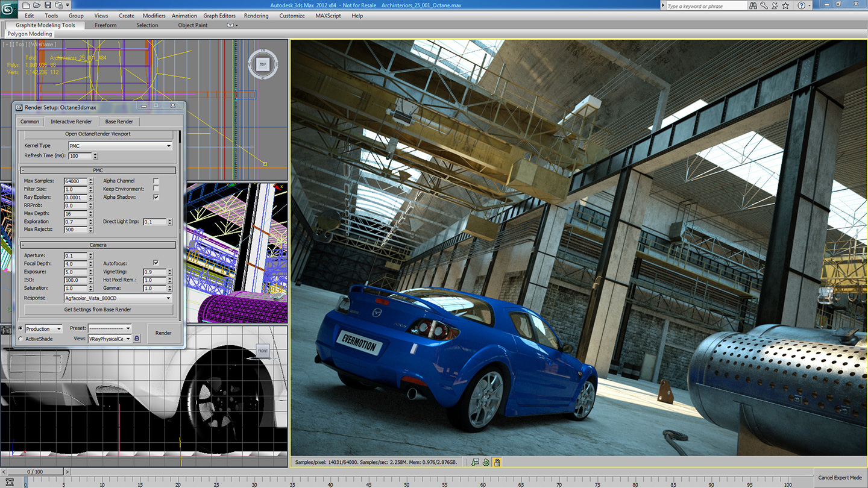
Task: Open the Preset dropdown
Action: pyautogui.click(x=110, y=328)
